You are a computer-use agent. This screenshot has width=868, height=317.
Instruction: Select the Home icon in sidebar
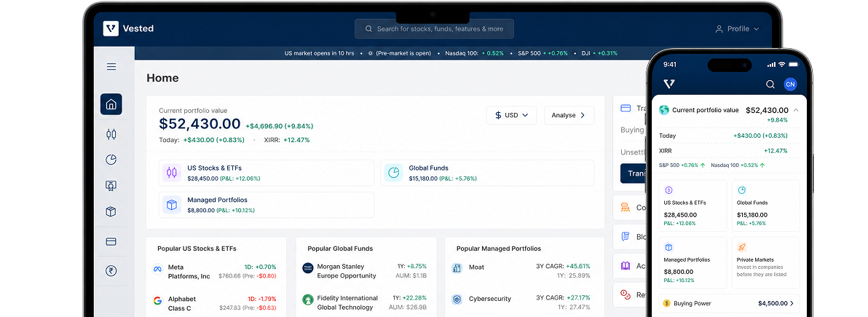[x=111, y=104]
